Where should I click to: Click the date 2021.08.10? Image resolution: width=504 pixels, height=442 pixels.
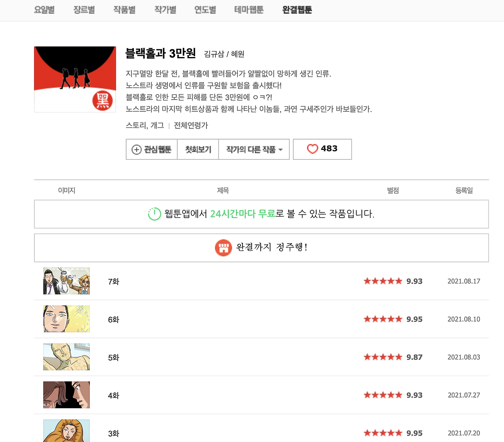coord(464,319)
